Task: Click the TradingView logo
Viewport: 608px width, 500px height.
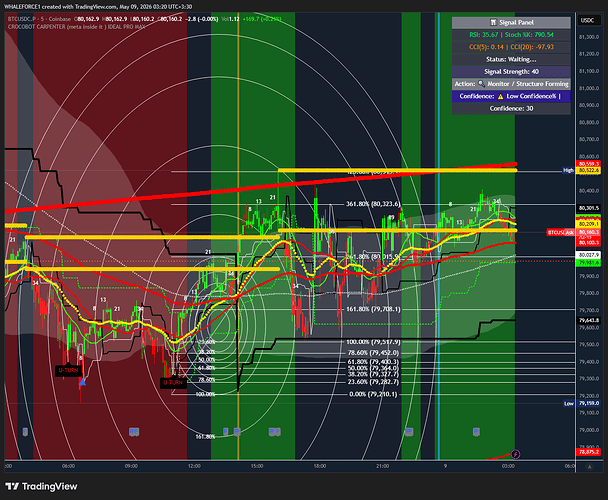Action: pyautogui.click(x=41, y=486)
